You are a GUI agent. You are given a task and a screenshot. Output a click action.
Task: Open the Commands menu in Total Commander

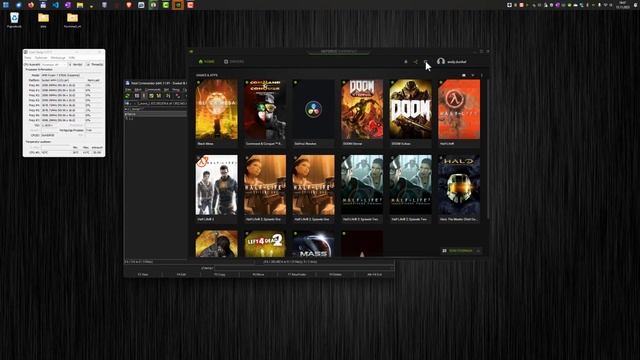click(153, 89)
